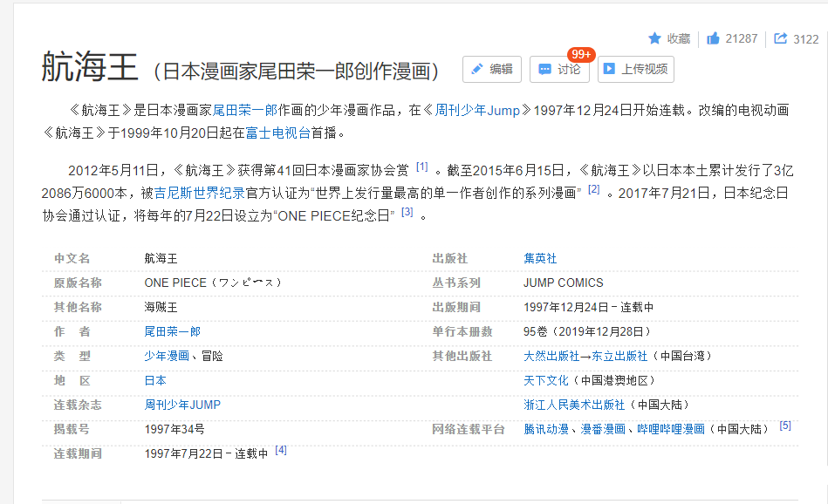828x504 pixels.
Task: Click reference marker [3]
Action: (407, 212)
